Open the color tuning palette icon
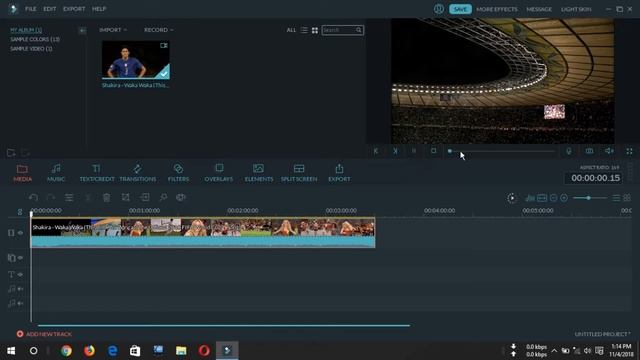 (x=181, y=198)
